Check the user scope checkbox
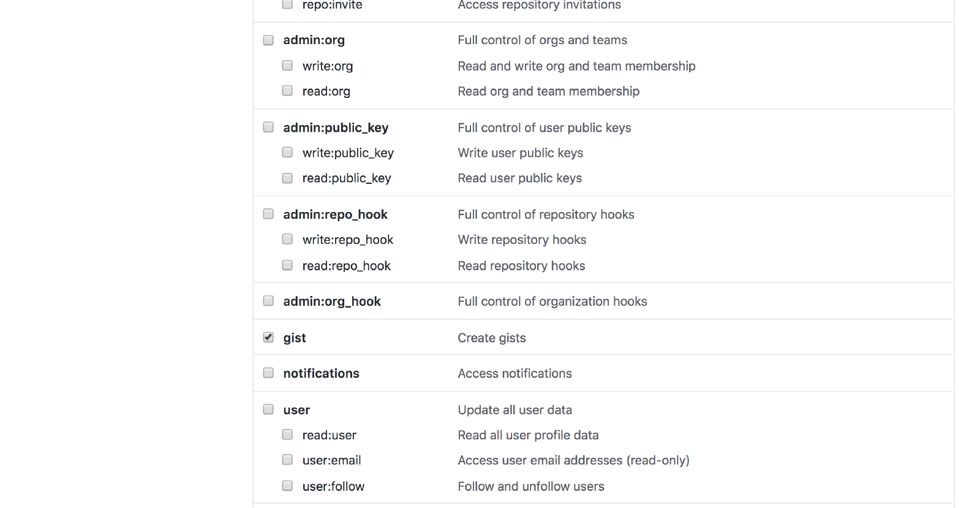The image size is (980, 508). pyautogui.click(x=268, y=409)
